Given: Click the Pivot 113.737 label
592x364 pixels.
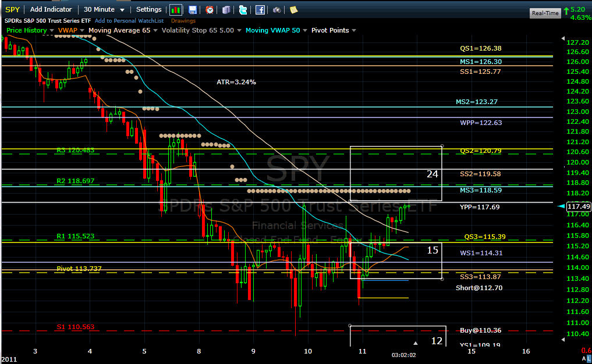Looking at the screenshot, I should 79,269.
